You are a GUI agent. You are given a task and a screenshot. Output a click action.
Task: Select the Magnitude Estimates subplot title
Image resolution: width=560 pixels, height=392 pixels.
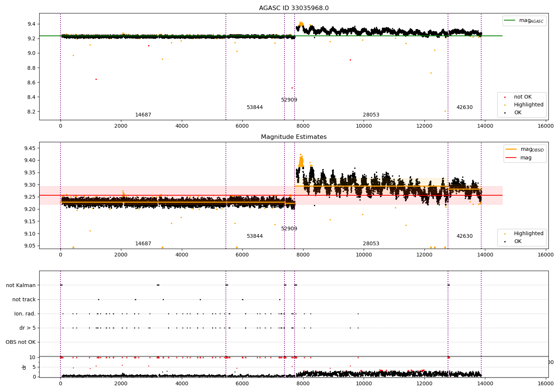tap(294, 137)
